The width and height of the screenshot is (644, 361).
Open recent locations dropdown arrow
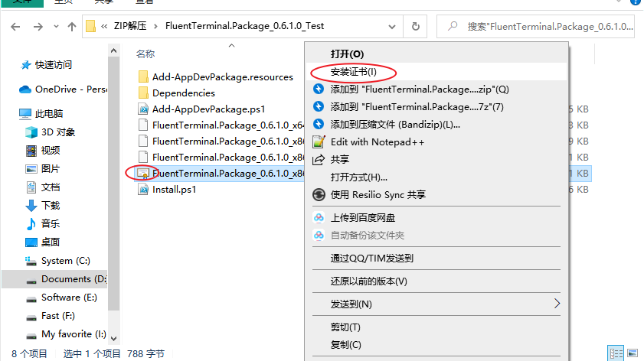[56, 27]
